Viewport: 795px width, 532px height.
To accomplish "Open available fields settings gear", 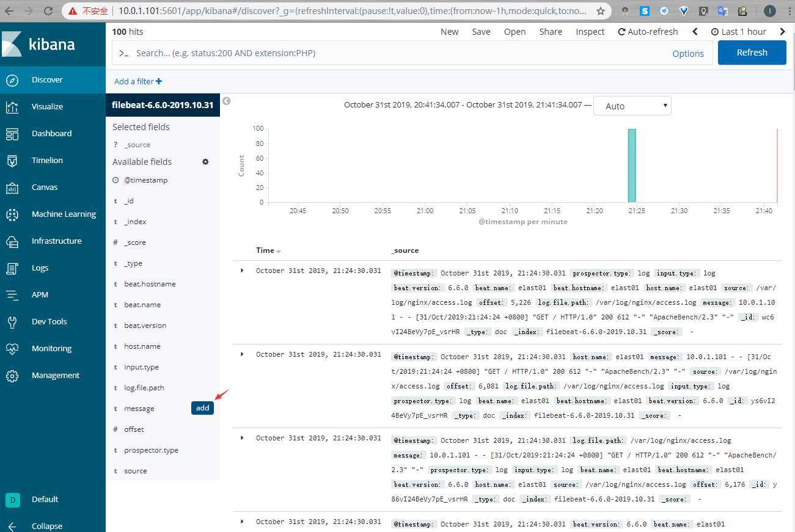I will pyautogui.click(x=205, y=162).
